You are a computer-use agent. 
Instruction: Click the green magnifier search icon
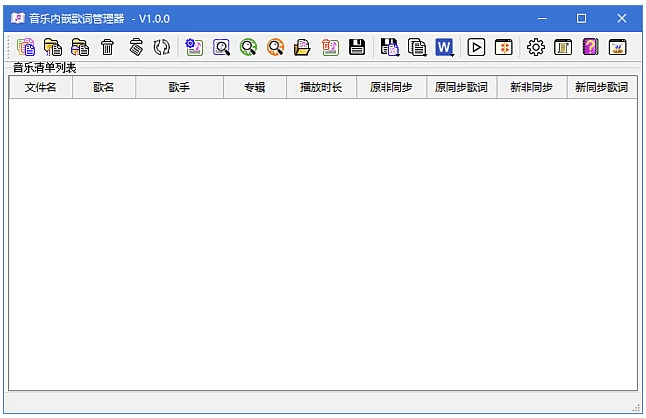point(248,47)
